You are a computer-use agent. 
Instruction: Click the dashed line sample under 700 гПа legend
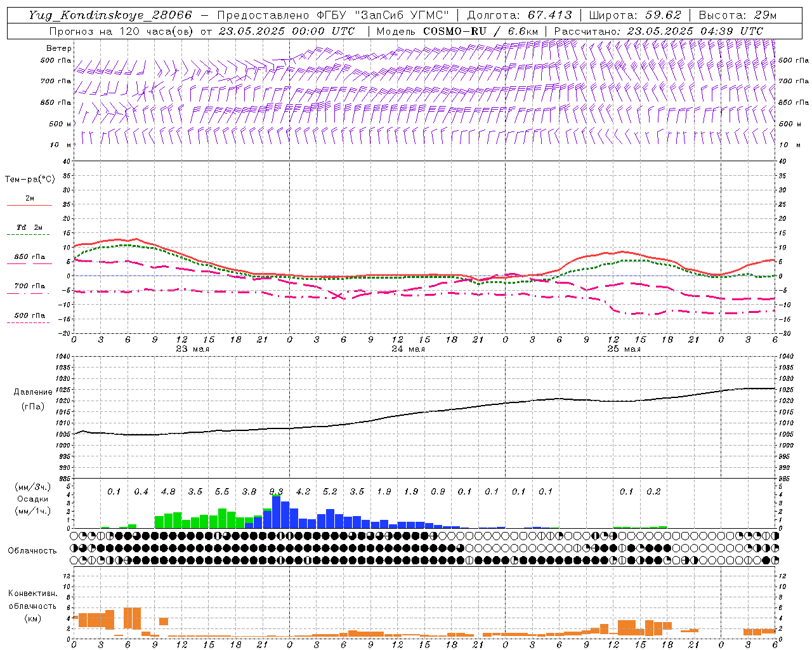[x=29, y=294]
